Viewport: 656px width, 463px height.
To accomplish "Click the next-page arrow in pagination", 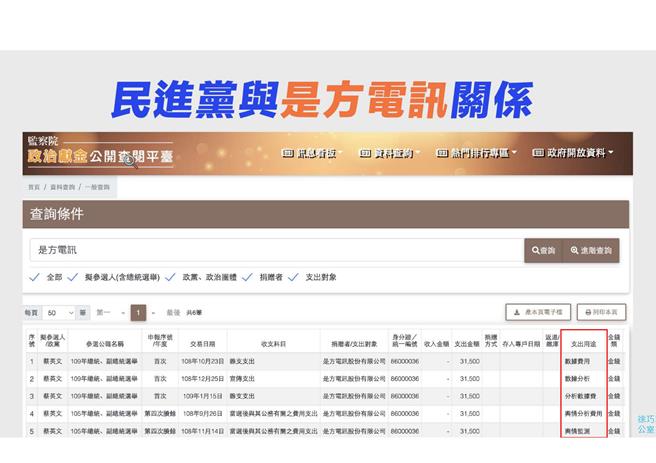I will click(x=154, y=313).
